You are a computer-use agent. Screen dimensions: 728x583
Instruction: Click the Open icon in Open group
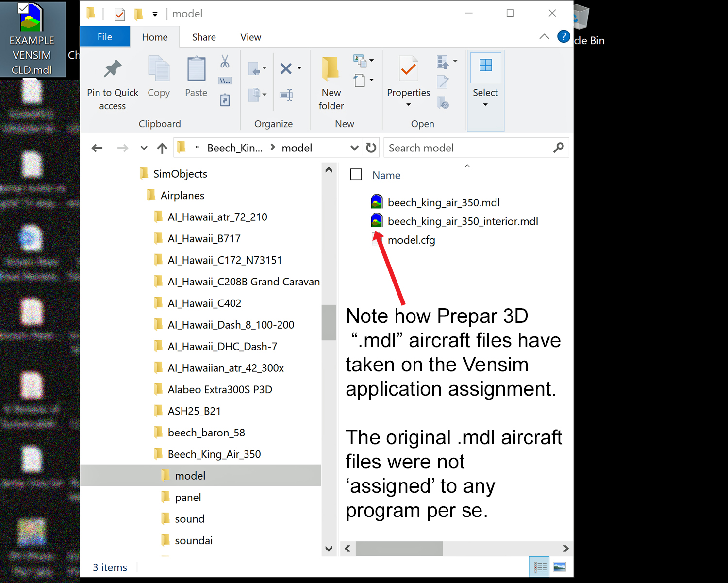(x=443, y=62)
